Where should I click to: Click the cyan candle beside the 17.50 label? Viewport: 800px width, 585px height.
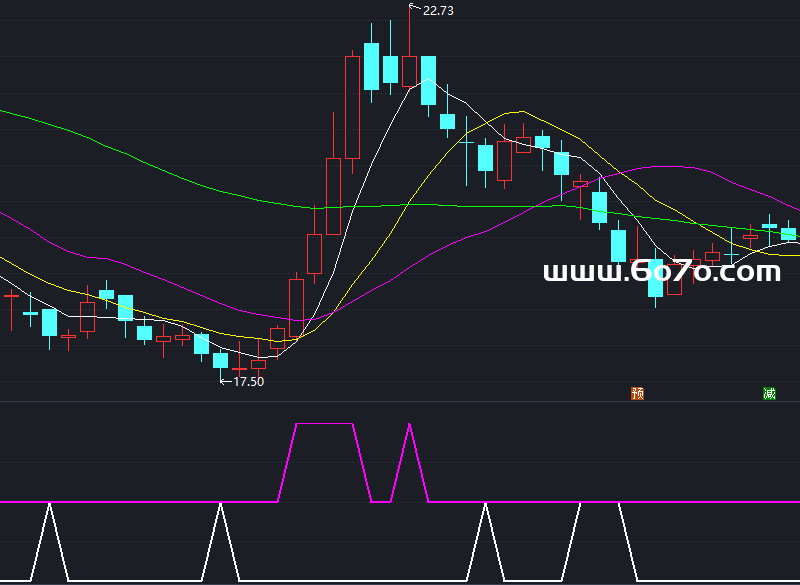[220, 360]
